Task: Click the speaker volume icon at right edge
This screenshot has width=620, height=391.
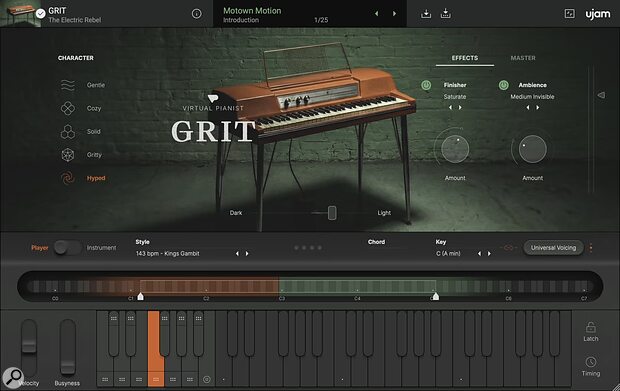Action: tap(601, 95)
